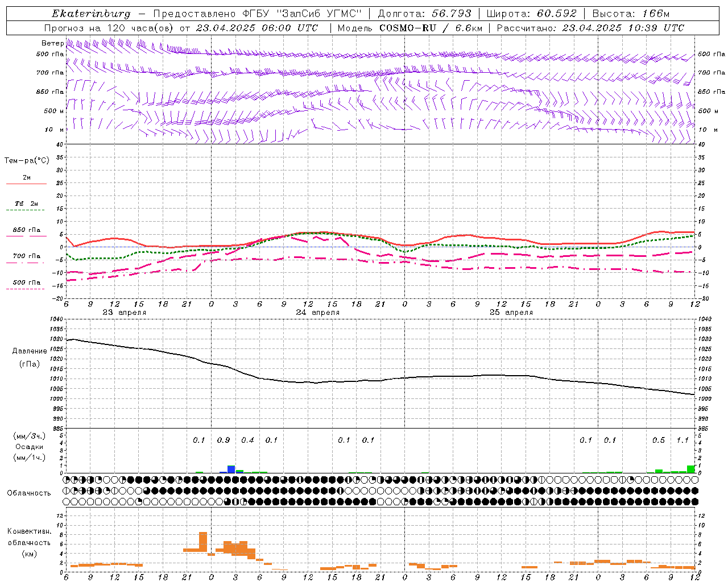The width and height of the screenshot is (728, 582).
Task: Select the Долгота: 56.793 value
Action: (x=424, y=14)
